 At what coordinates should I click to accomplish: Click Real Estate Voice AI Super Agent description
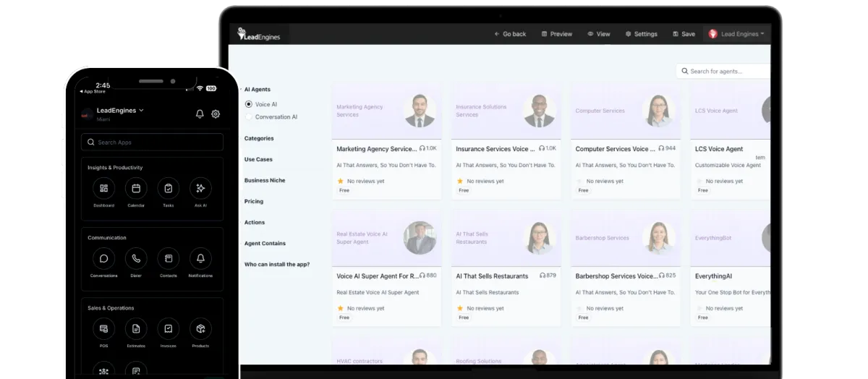(378, 292)
